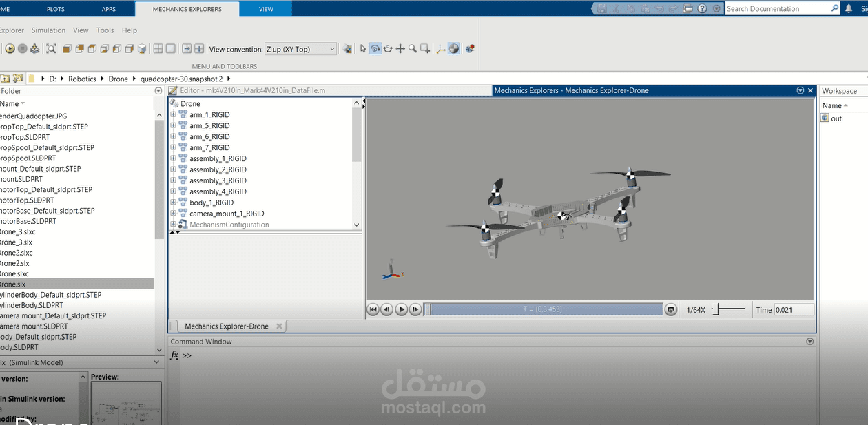Start simulation with the Run icon

(x=10, y=49)
